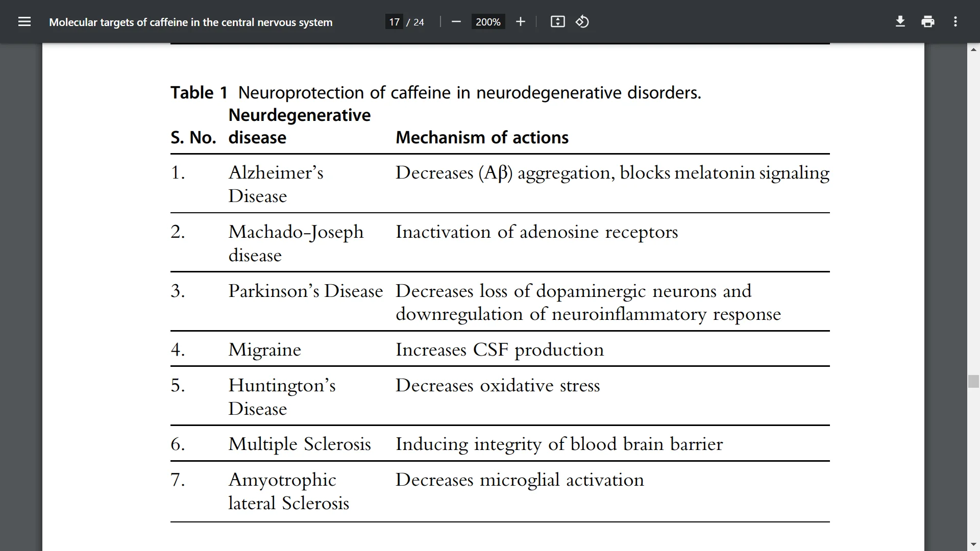Click the 'Migraine' cell
Image resolution: width=980 pixels, height=551 pixels.
click(264, 350)
